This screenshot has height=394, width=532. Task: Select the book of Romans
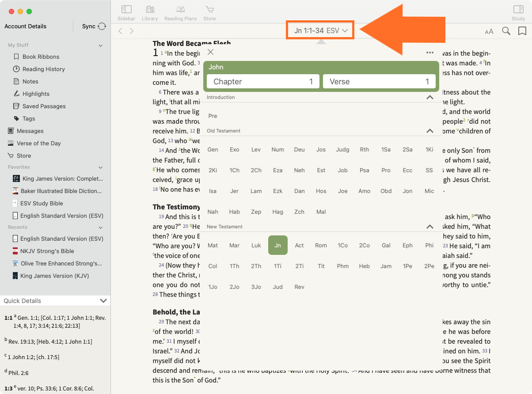[321, 246]
